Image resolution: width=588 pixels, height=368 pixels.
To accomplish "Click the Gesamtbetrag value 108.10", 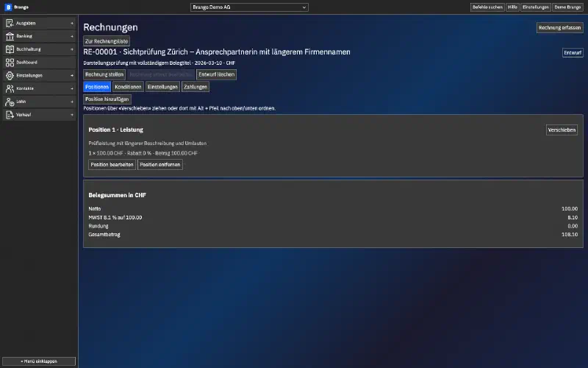I will (570, 235).
